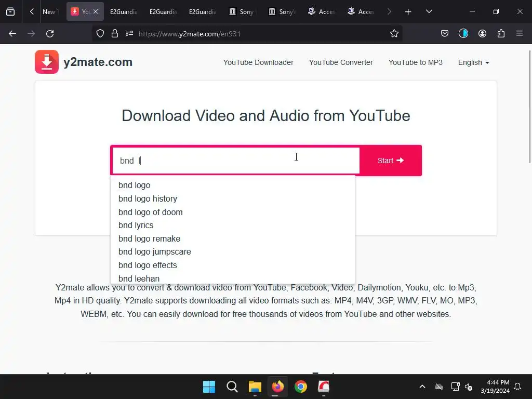Open the YouTube Converter nav link
Image resolution: width=532 pixels, height=399 pixels.
(x=341, y=62)
